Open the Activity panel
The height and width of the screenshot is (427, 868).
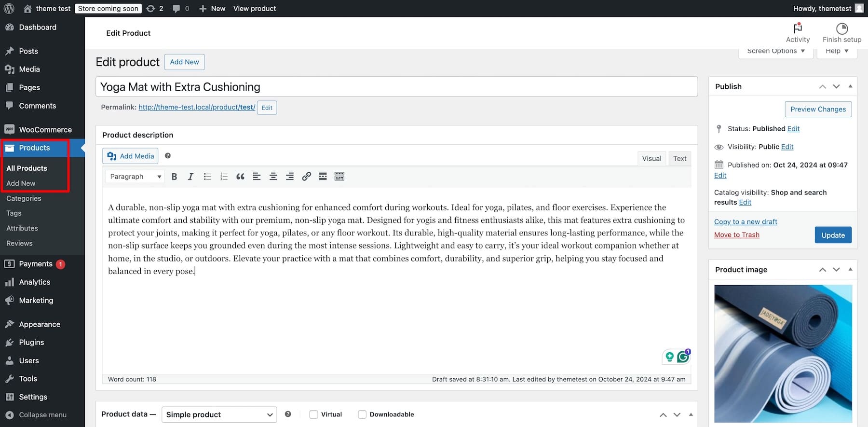[x=798, y=33]
